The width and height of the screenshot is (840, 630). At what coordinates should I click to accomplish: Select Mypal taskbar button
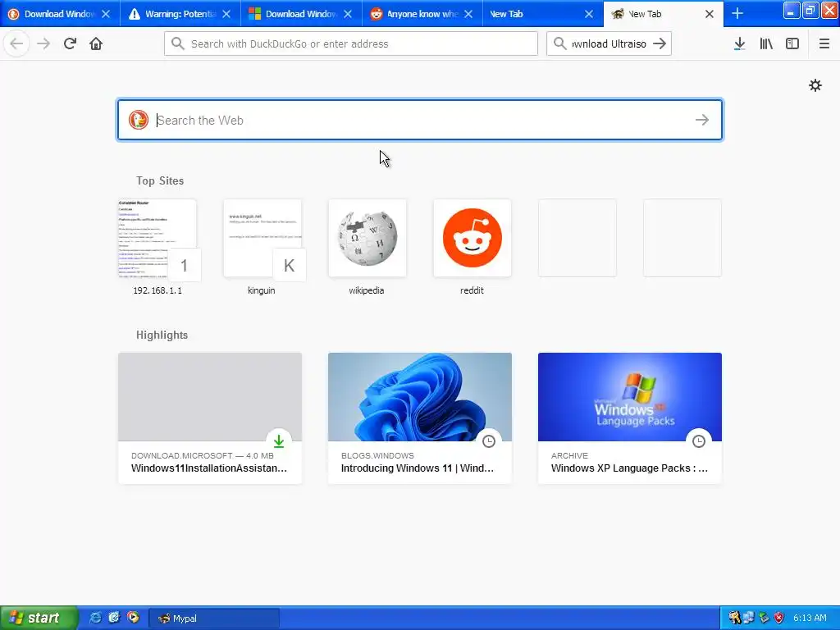(213, 619)
